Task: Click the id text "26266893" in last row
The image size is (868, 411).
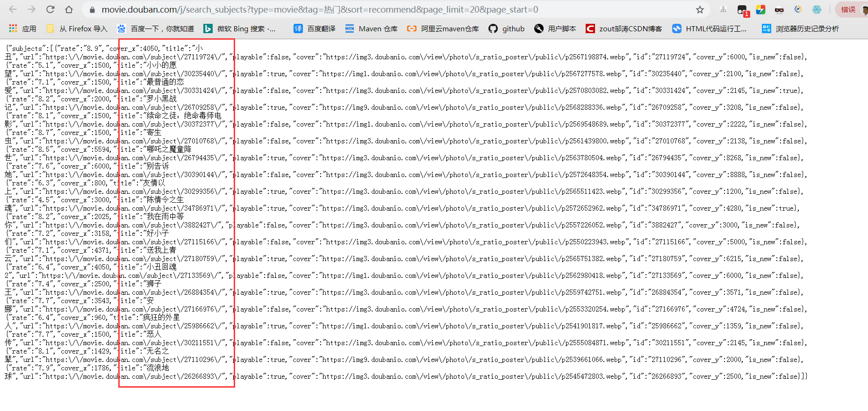Action: (665, 376)
